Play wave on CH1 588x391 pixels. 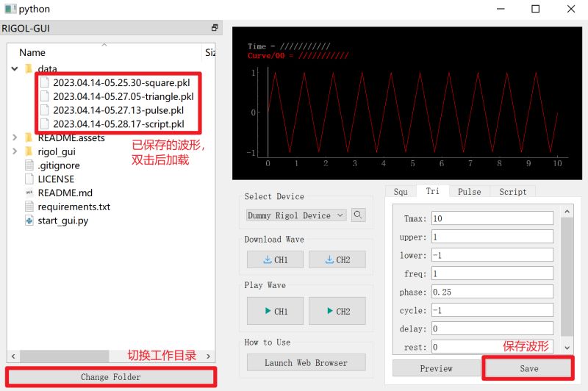click(x=275, y=311)
